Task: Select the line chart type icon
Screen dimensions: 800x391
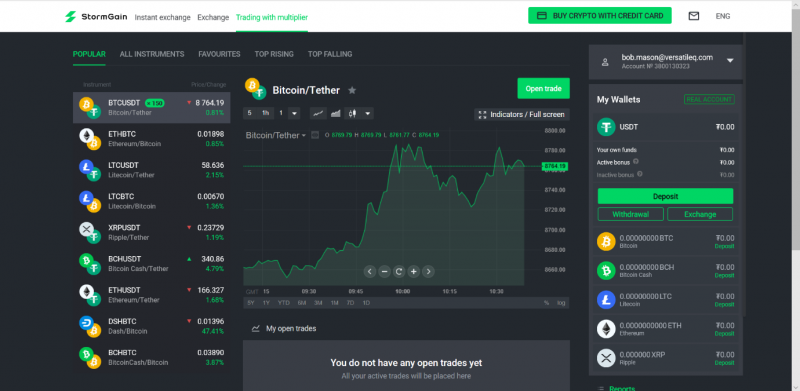Action: (318, 113)
